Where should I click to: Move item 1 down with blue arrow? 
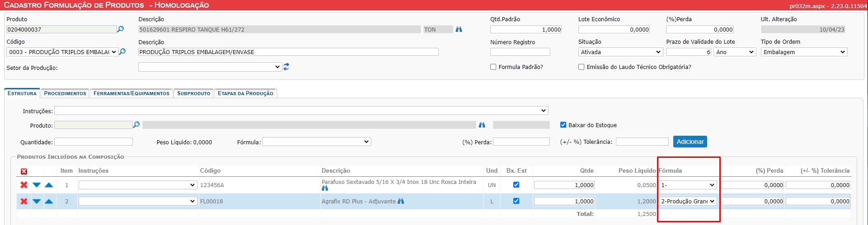(37, 185)
